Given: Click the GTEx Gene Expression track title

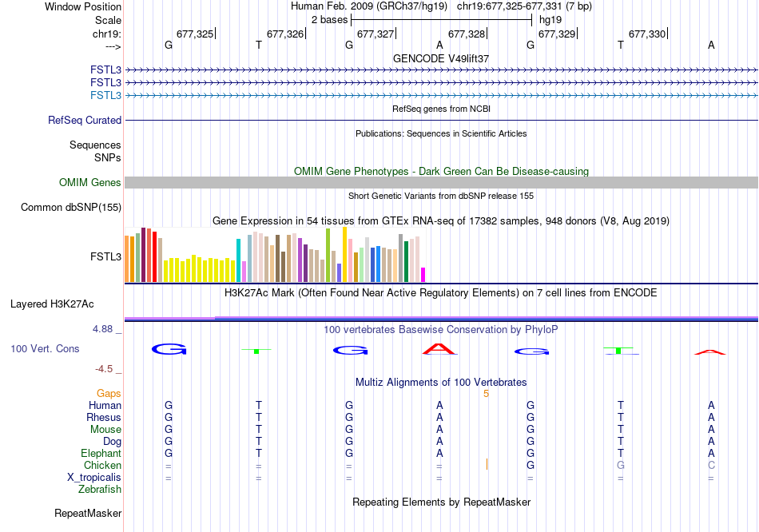Looking at the screenshot, I should [x=441, y=220].
